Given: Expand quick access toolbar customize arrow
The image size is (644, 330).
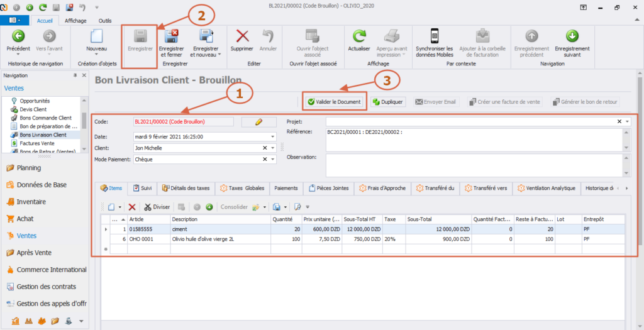Looking at the screenshot, I should (96, 7).
